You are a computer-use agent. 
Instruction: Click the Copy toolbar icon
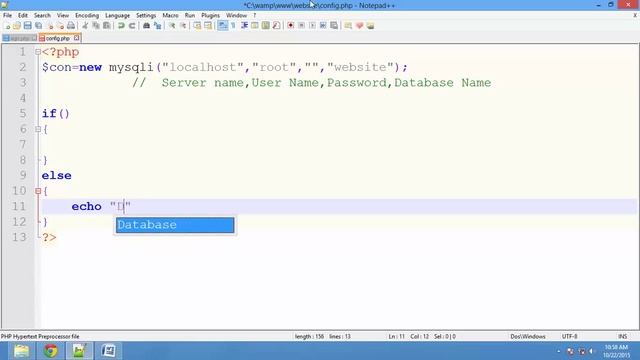(x=96, y=26)
